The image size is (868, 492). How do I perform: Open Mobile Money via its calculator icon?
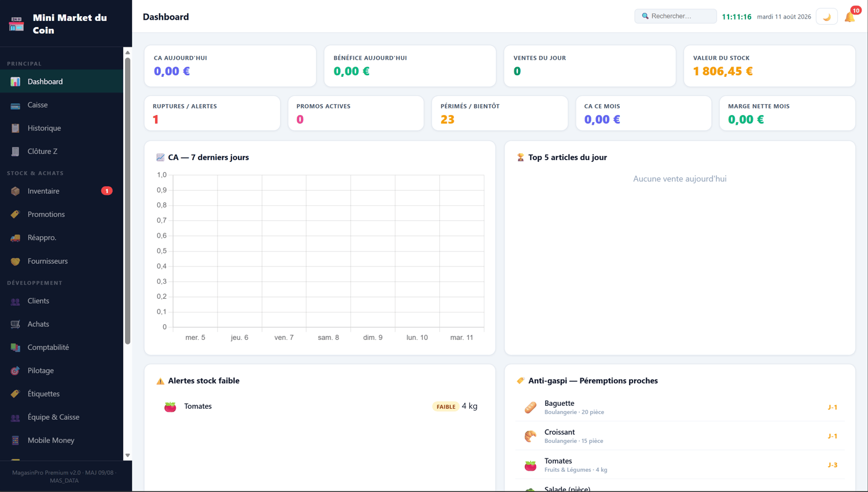pos(15,441)
